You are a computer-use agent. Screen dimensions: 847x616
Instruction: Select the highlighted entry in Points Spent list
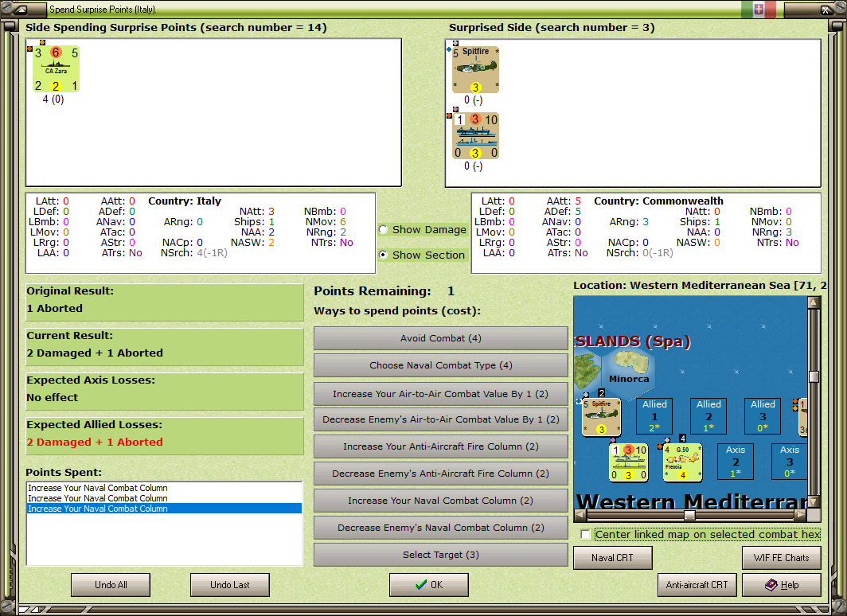[164, 509]
